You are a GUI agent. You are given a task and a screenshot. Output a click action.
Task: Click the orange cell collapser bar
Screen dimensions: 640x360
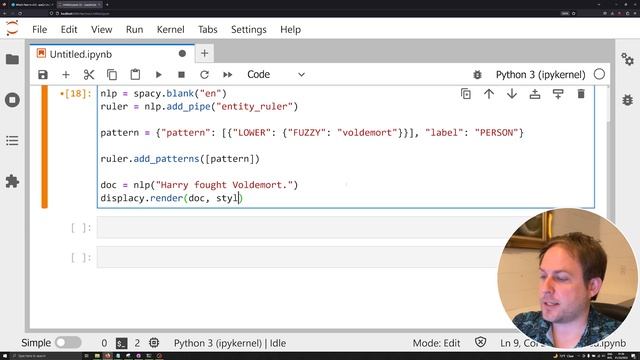44,147
